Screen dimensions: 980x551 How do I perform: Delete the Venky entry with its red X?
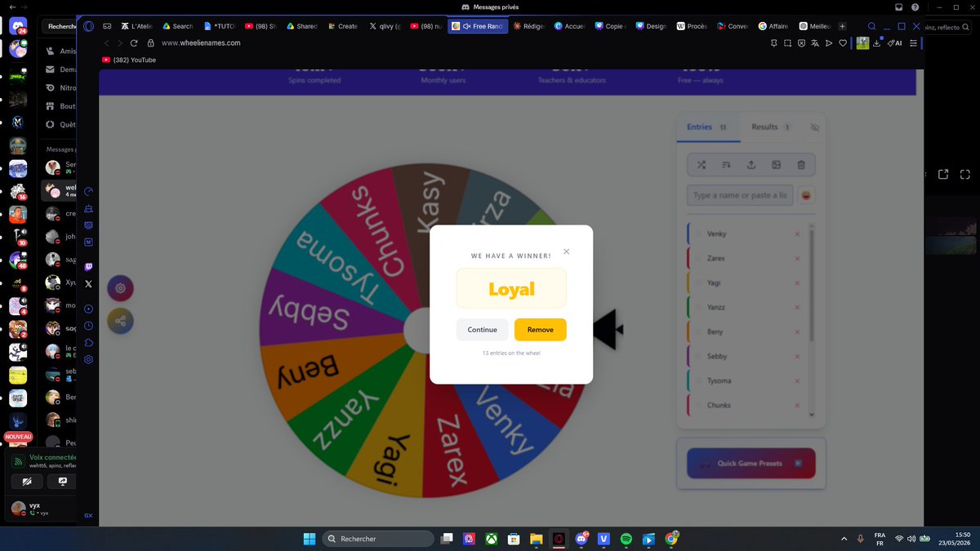pyautogui.click(x=797, y=234)
